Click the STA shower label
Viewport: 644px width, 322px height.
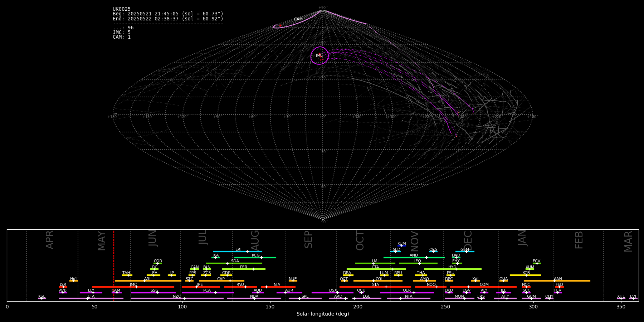375,285
